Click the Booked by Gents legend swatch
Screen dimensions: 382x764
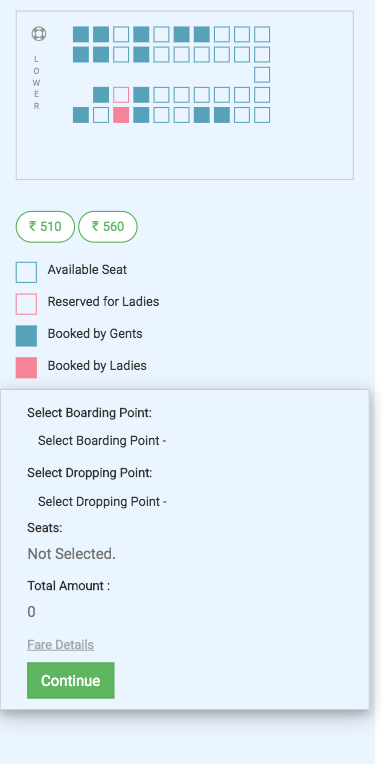pyautogui.click(x=26, y=336)
